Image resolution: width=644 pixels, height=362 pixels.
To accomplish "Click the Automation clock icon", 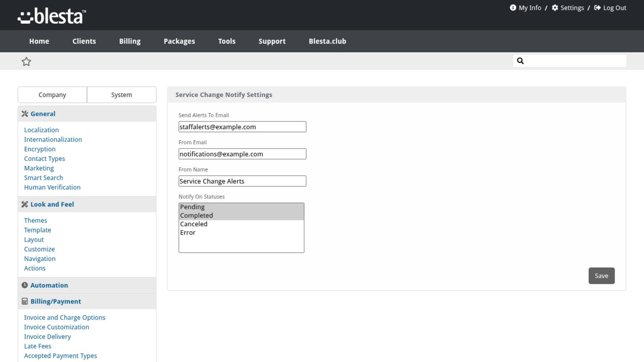I will tap(24, 285).
